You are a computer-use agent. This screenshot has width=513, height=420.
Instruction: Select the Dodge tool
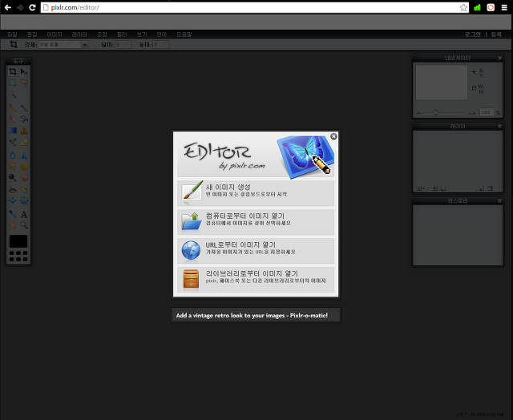(x=13, y=178)
